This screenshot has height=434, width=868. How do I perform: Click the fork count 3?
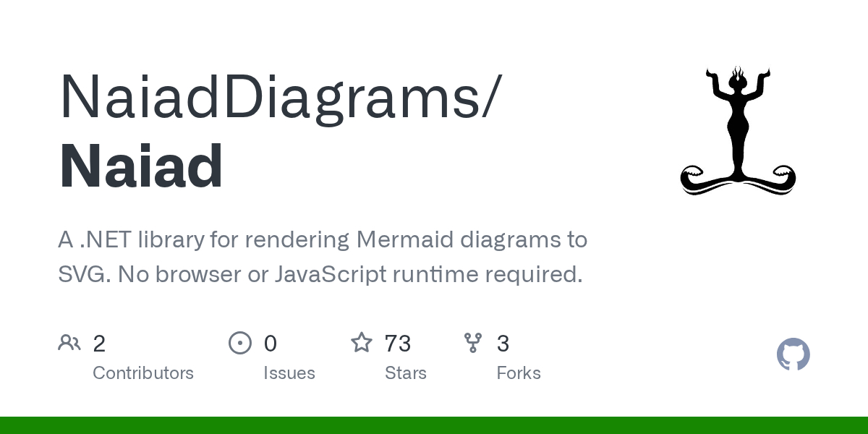(503, 344)
